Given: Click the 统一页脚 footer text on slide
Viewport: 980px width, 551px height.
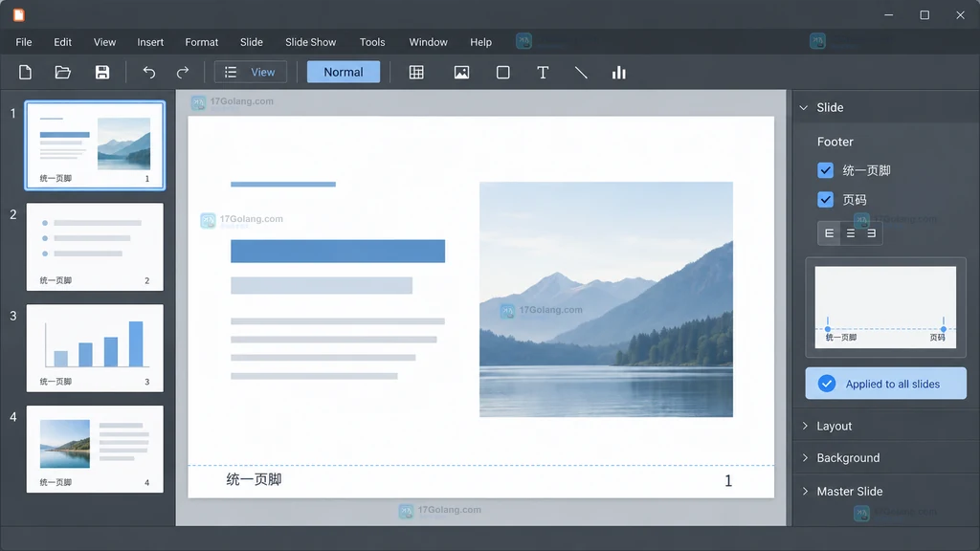Looking at the screenshot, I should 254,480.
